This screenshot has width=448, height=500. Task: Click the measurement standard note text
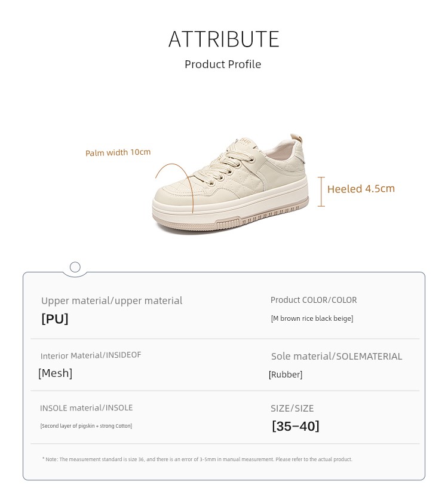(198, 459)
